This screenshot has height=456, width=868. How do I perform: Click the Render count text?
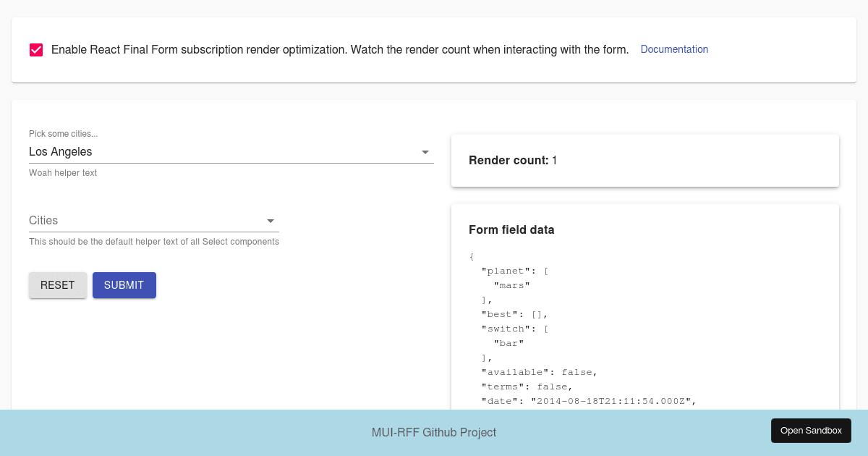point(513,161)
